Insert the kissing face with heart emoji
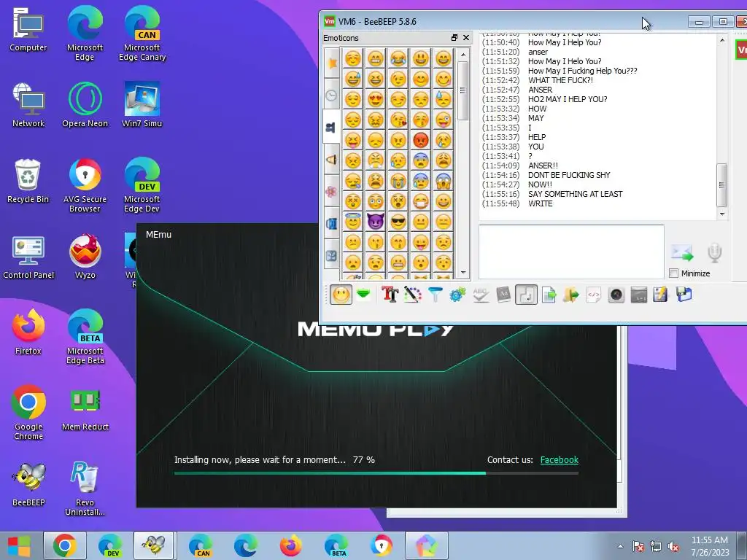 [398, 120]
